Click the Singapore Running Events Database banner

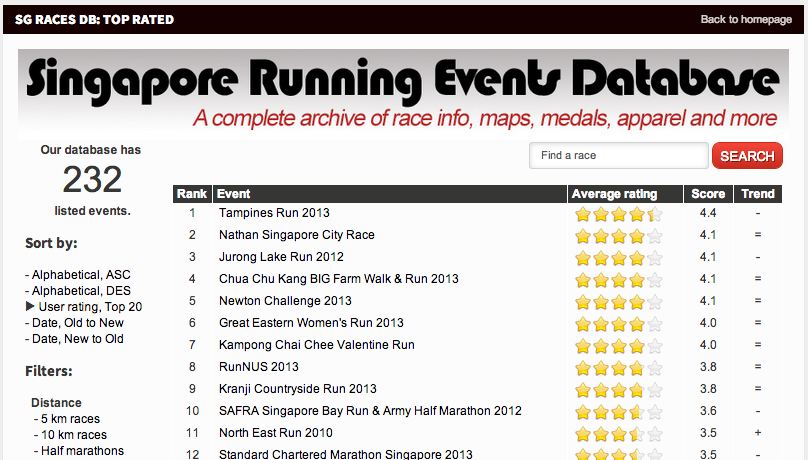403,94
